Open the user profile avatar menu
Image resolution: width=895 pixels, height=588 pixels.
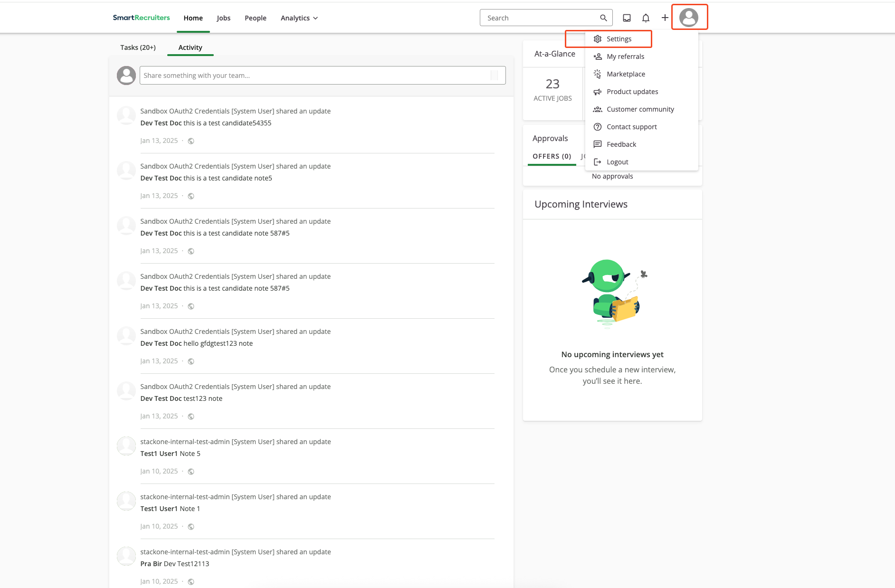point(689,18)
